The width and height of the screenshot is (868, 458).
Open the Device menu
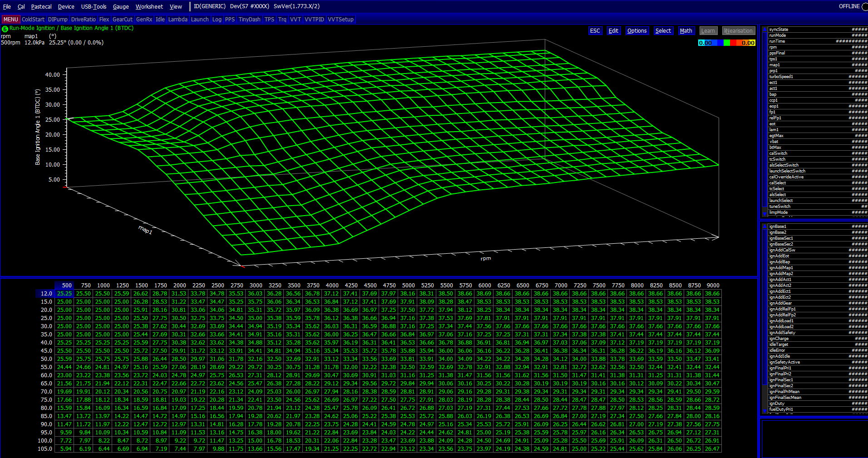click(66, 6)
